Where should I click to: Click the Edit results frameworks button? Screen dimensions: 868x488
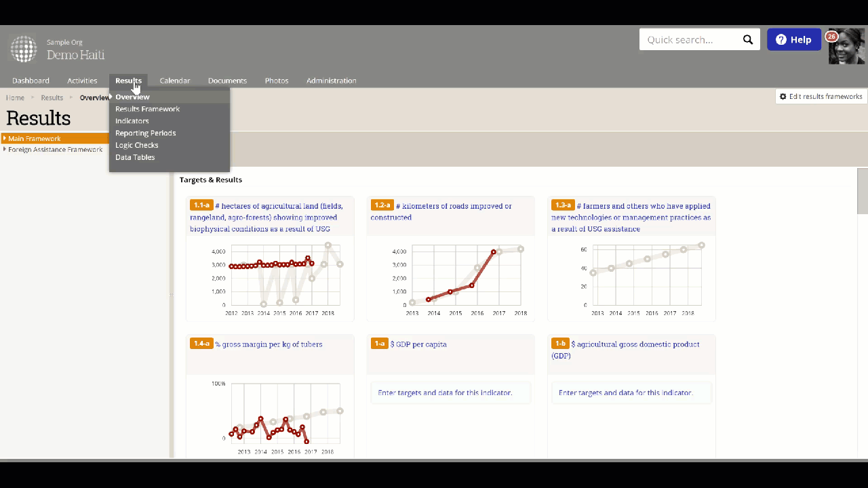821,96
